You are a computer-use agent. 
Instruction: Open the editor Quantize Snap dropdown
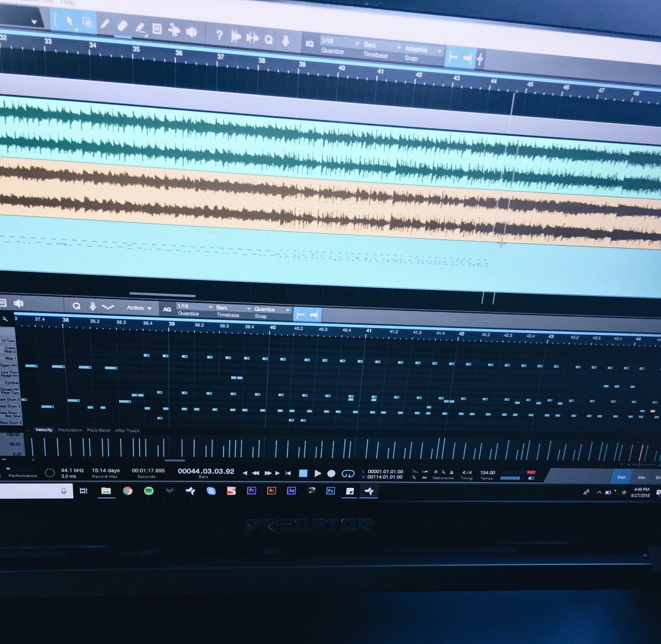tap(272, 310)
